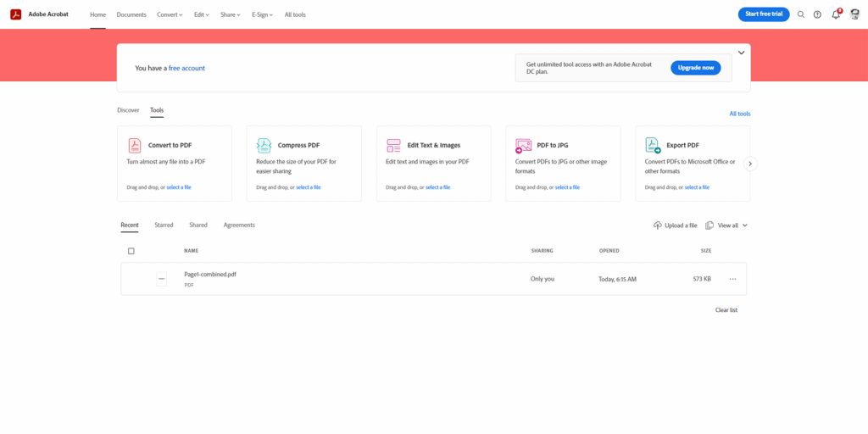Open the Page1-combined.pdf file name
The image size is (868, 434).
210,274
